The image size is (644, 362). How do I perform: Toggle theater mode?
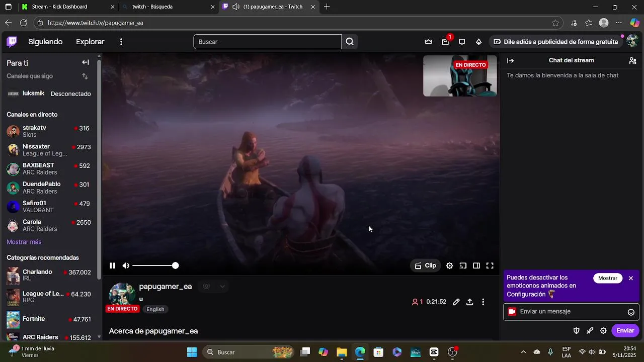[x=476, y=265]
